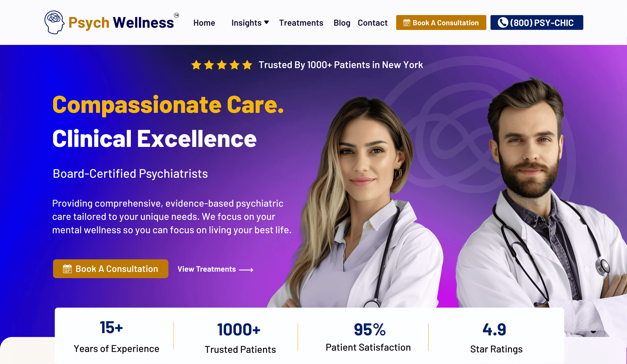The width and height of the screenshot is (627, 364).
Task: Call (800) PSY-CHIC button
Action: (x=537, y=22)
